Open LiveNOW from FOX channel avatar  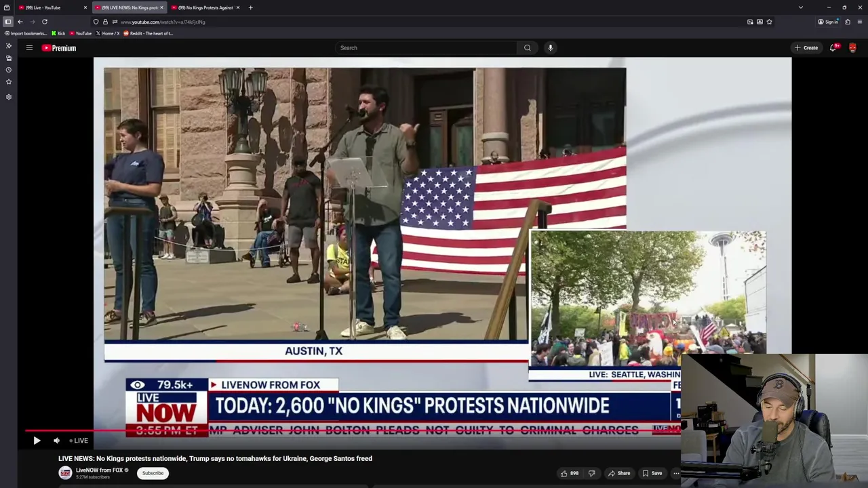[65, 473]
